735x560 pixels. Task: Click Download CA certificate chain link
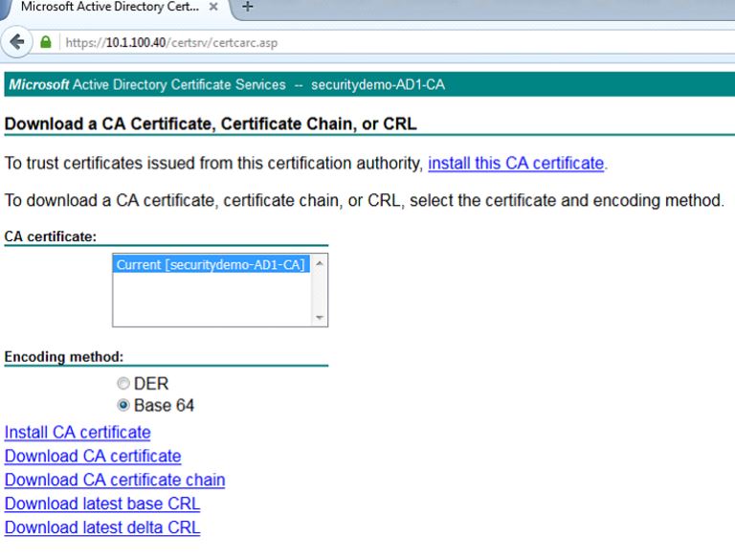115,480
